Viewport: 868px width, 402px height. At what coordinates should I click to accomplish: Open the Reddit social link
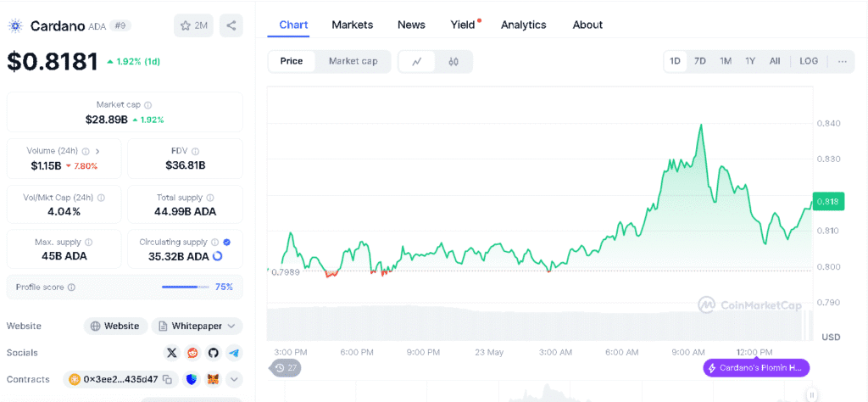[x=192, y=353]
